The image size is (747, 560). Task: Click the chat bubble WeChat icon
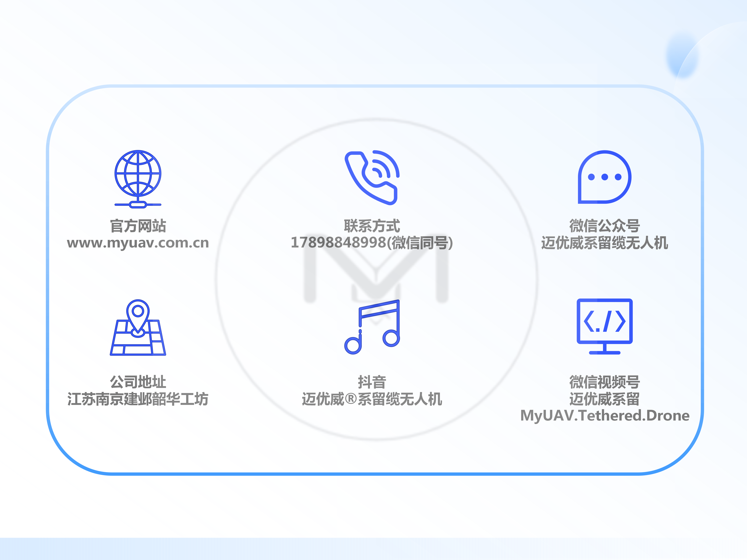point(605,177)
